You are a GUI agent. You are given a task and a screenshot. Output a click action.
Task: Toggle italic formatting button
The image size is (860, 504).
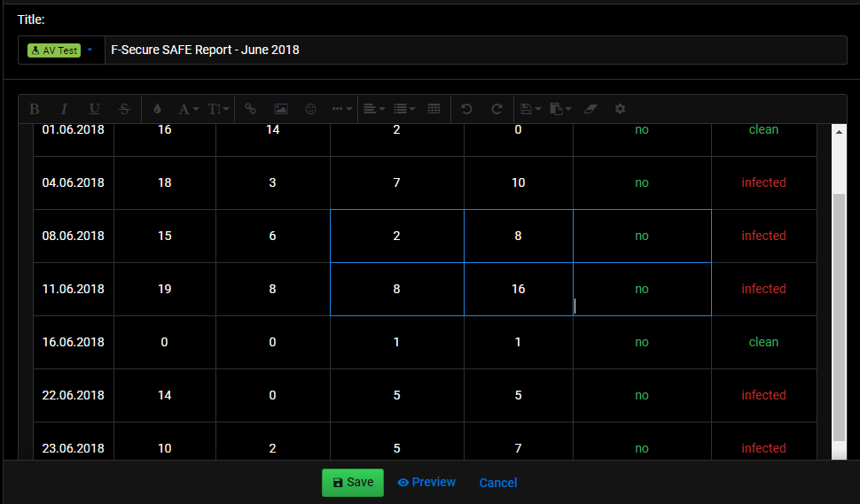(x=64, y=109)
